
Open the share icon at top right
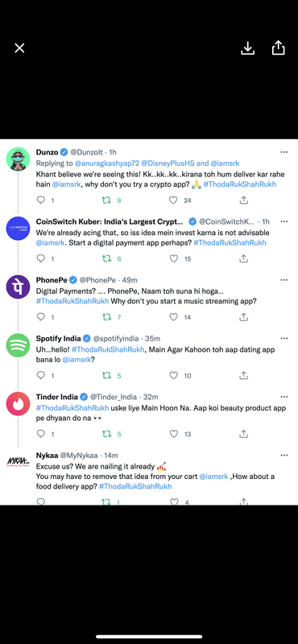(x=279, y=47)
